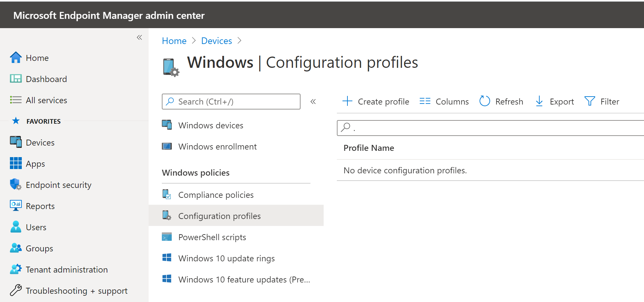
Task: Click the Devices breadcrumb link
Action: (x=216, y=41)
